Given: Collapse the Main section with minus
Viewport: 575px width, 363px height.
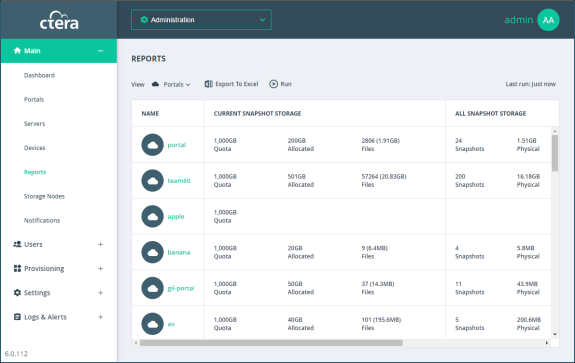Looking at the screenshot, I should (x=100, y=51).
